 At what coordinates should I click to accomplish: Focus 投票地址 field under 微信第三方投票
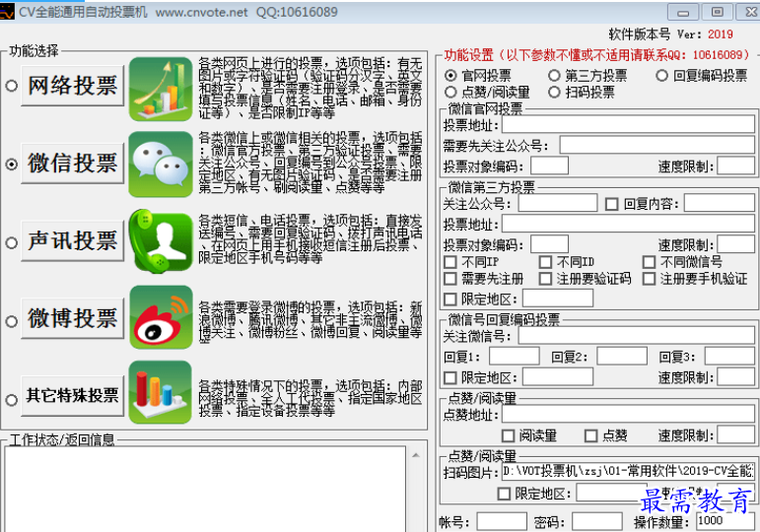[x=628, y=224]
